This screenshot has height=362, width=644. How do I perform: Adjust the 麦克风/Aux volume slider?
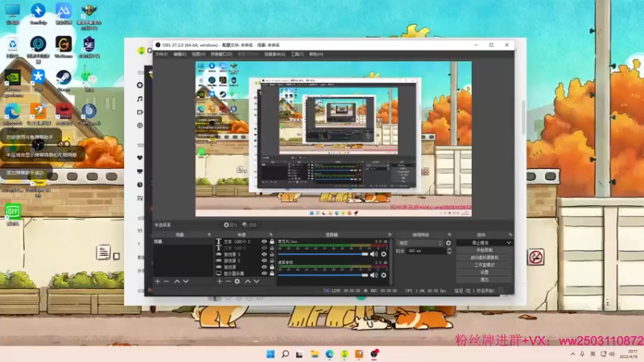pyautogui.click(x=324, y=254)
